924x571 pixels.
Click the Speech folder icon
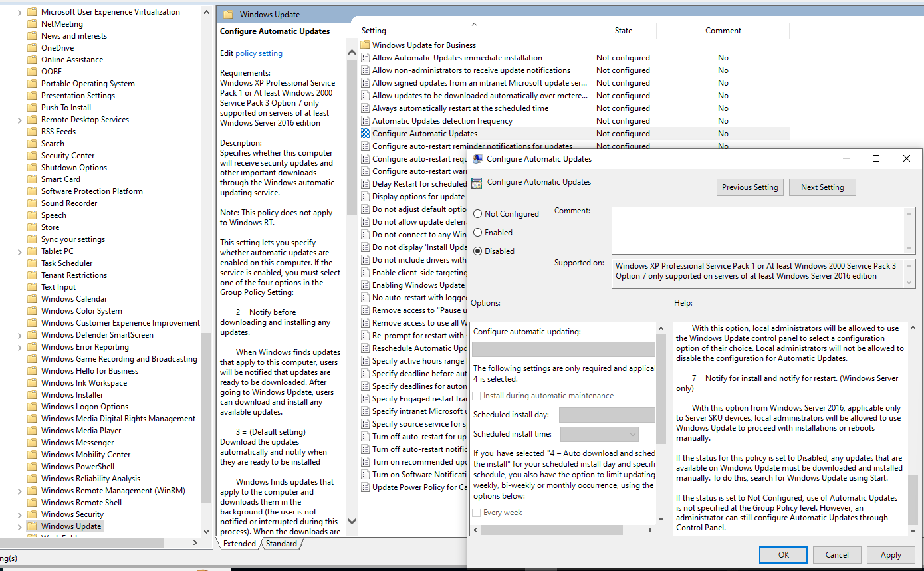[31, 215]
